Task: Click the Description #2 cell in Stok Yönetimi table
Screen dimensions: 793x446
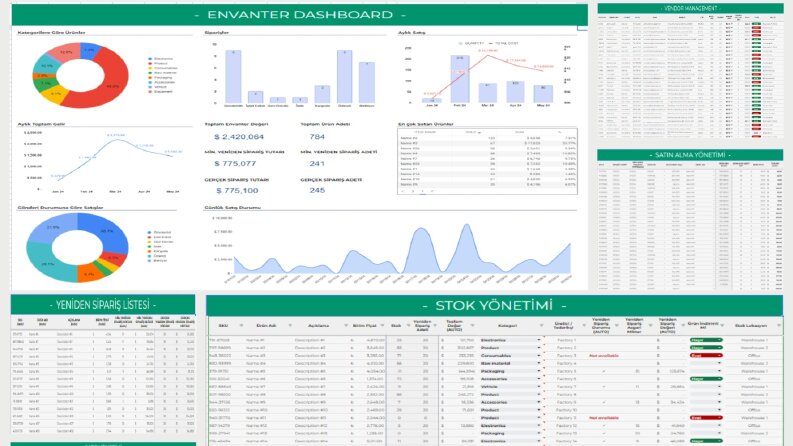Action: click(x=310, y=348)
